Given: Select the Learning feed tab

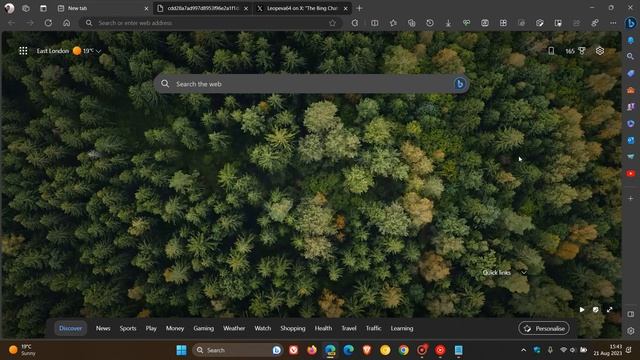Looking at the screenshot, I should 402,328.
